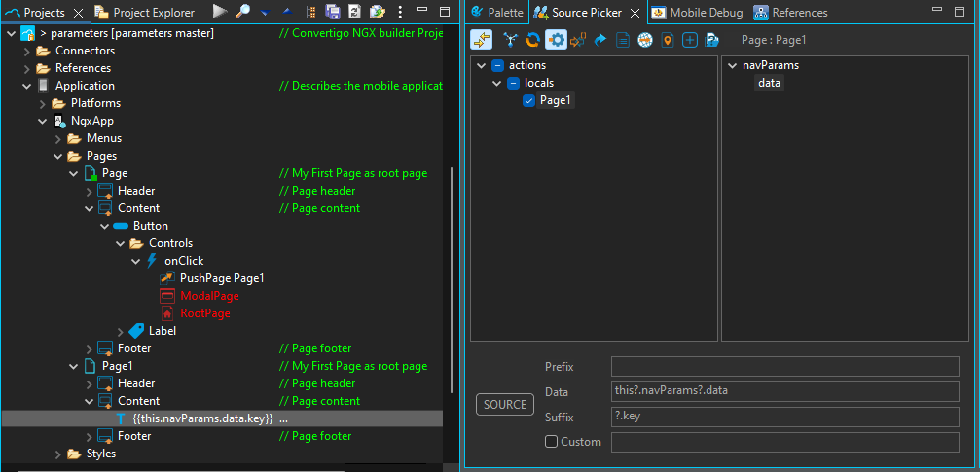Expand the Platforms folder

43,103
